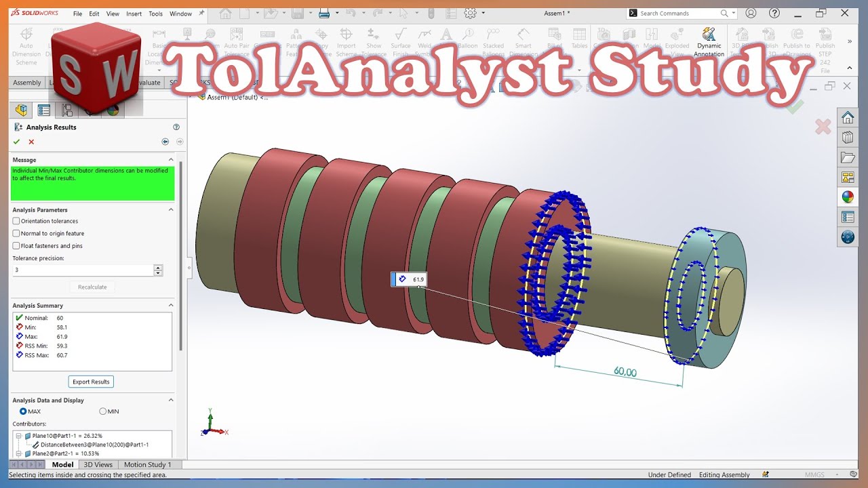Open SOLIDWORKS Resources home in task pane
868x488 pixels.
[x=848, y=118]
